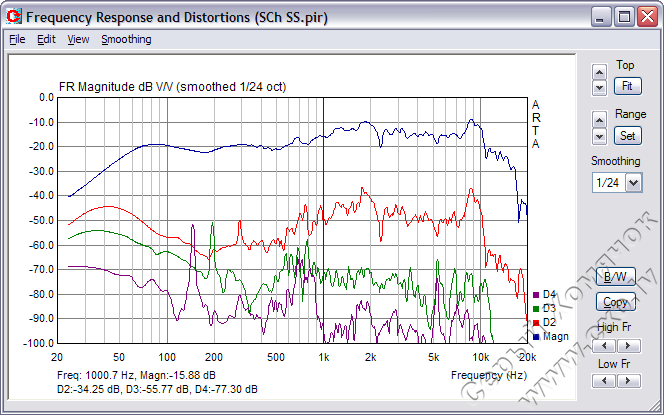Click the 'Freq: 1000.7 Hz, Magn:-15.88 dB' readout
This screenshot has height=415, width=664.
[x=136, y=375]
